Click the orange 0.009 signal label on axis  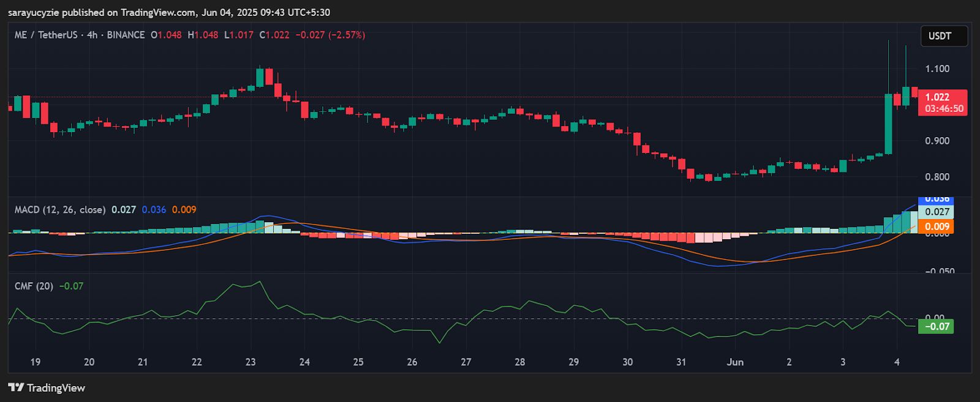point(937,226)
